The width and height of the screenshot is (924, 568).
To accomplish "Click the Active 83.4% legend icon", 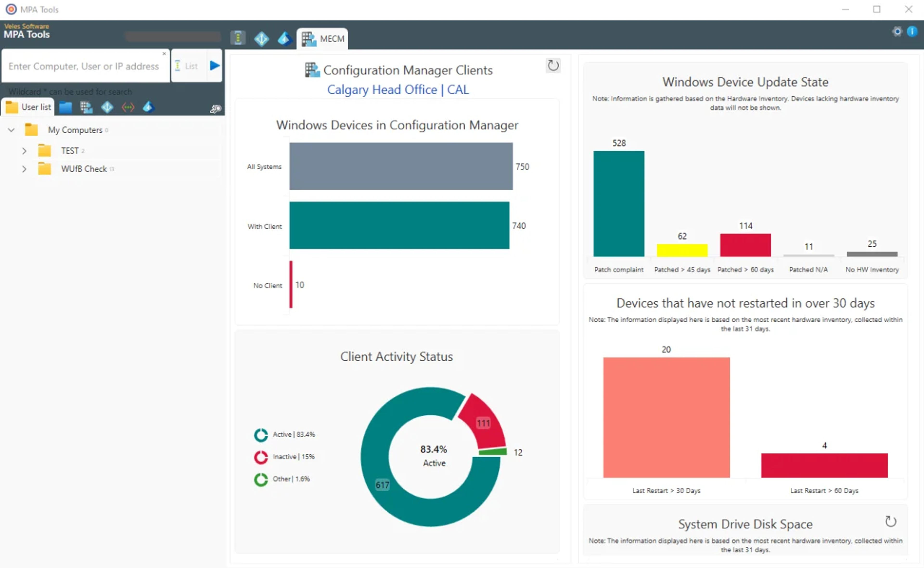I will point(261,435).
